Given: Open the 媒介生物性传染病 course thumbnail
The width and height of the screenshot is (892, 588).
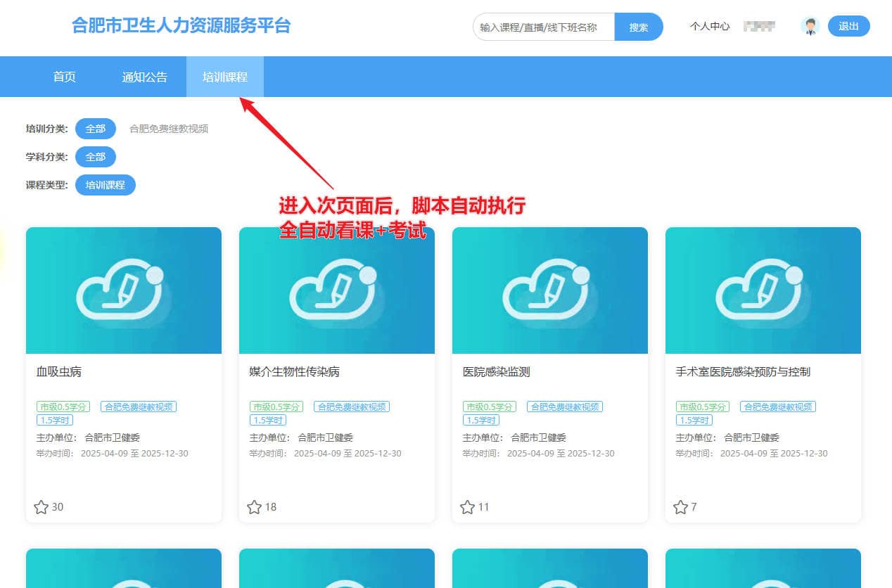Looking at the screenshot, I should click(x=337, y=290).
